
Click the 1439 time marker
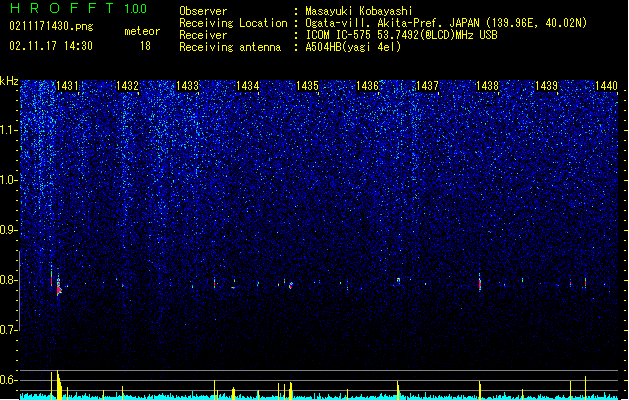(x=547, y=86)
